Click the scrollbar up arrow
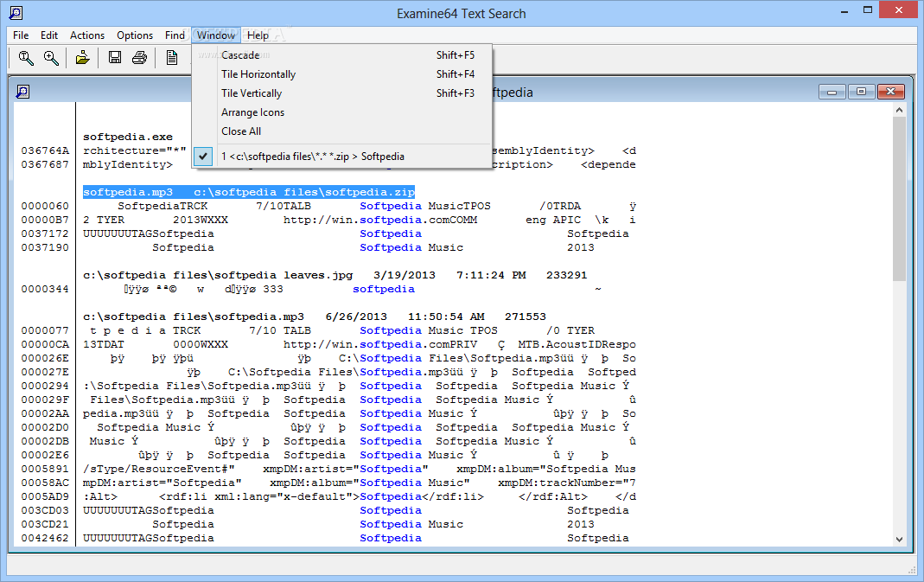The image size is (924, 582). coord(899,110)
